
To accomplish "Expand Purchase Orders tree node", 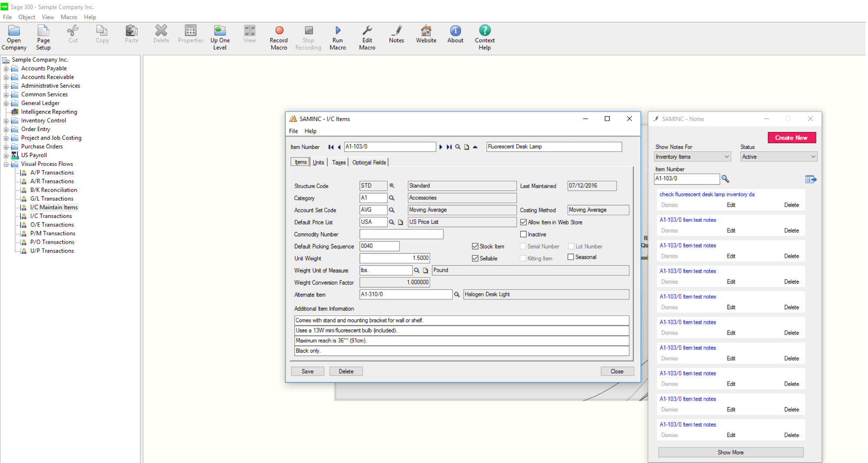I will coord(6,147).
